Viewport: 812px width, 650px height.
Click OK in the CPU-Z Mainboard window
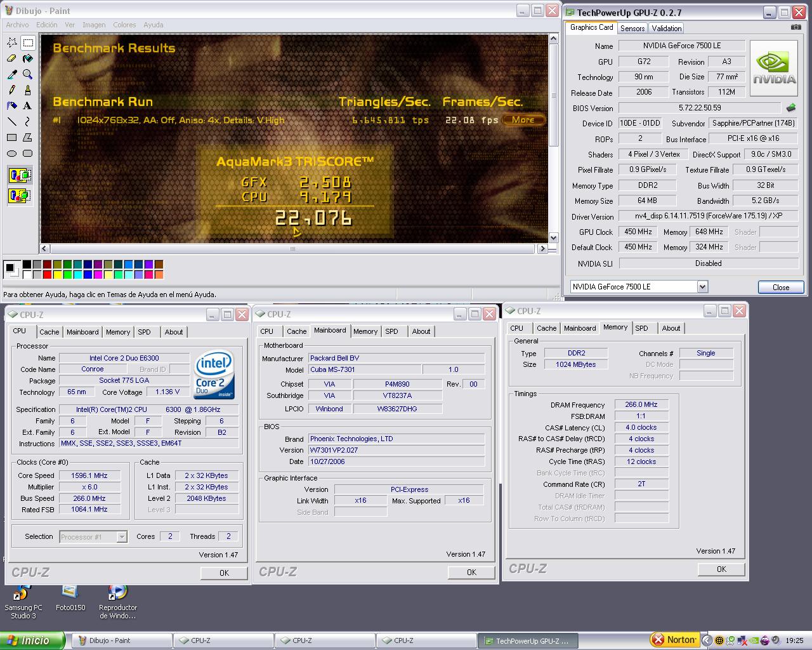click(471, 572)
